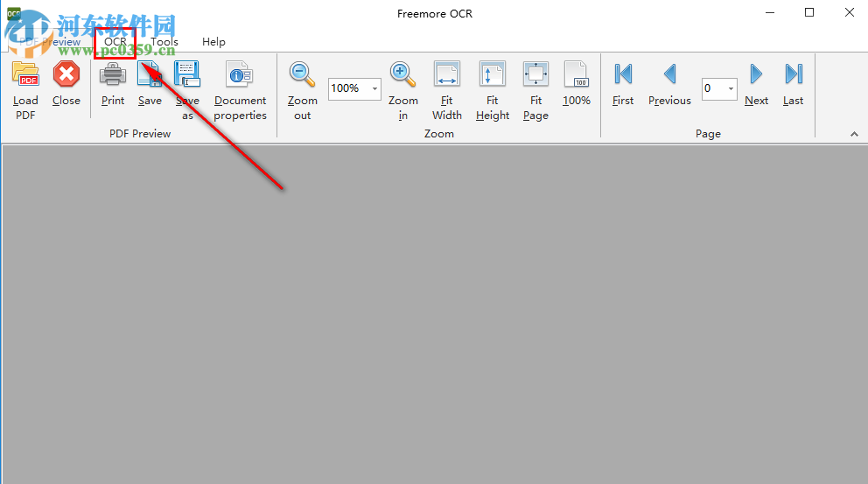Screen dimensions: 868x484
Task: Click inside the 100% zoom field
Action: [x=349, y=88]
